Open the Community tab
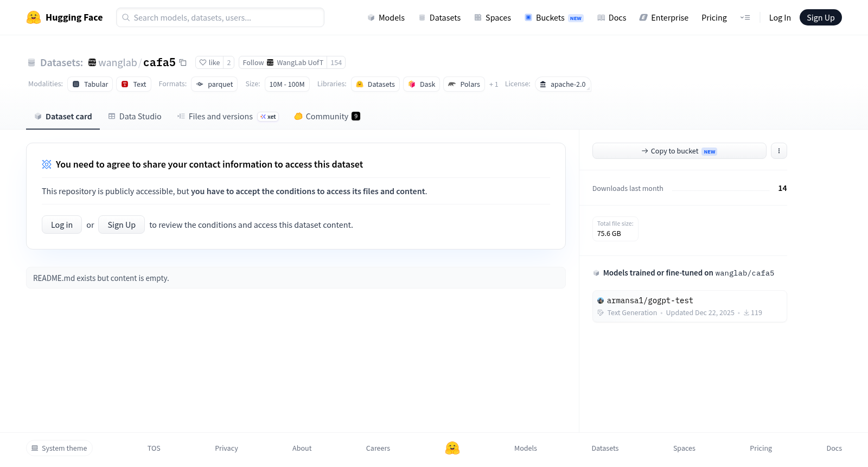 coord(327,117)
